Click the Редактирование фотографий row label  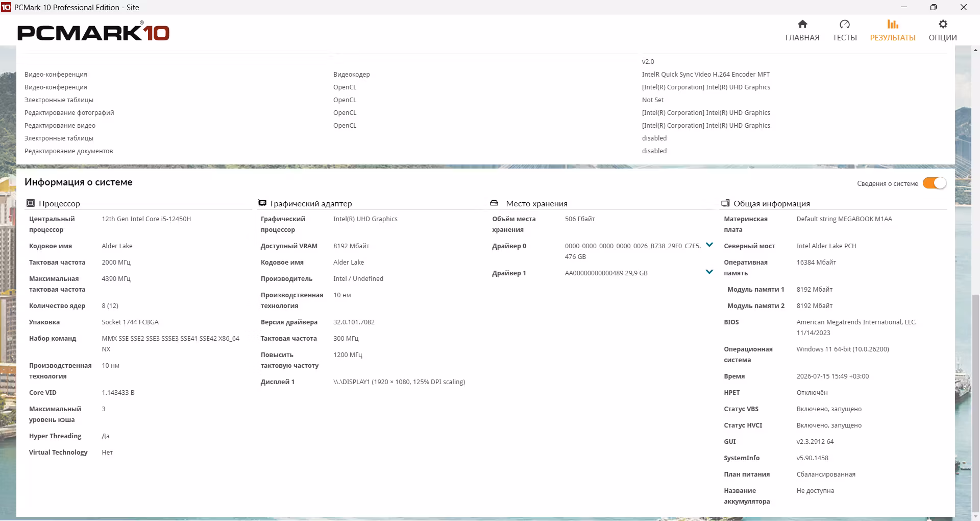pos(69,113)
